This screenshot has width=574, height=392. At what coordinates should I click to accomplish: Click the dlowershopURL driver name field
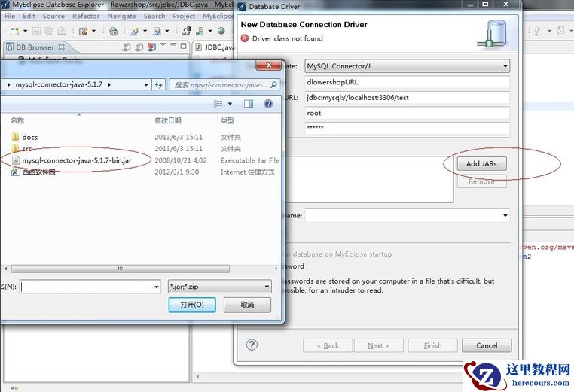407,82
